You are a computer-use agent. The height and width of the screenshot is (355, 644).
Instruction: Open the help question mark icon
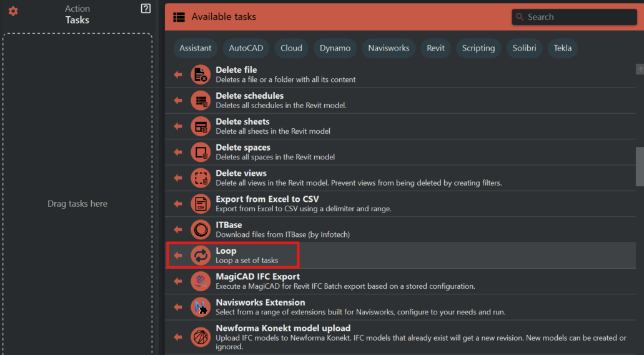pos(146,9)
